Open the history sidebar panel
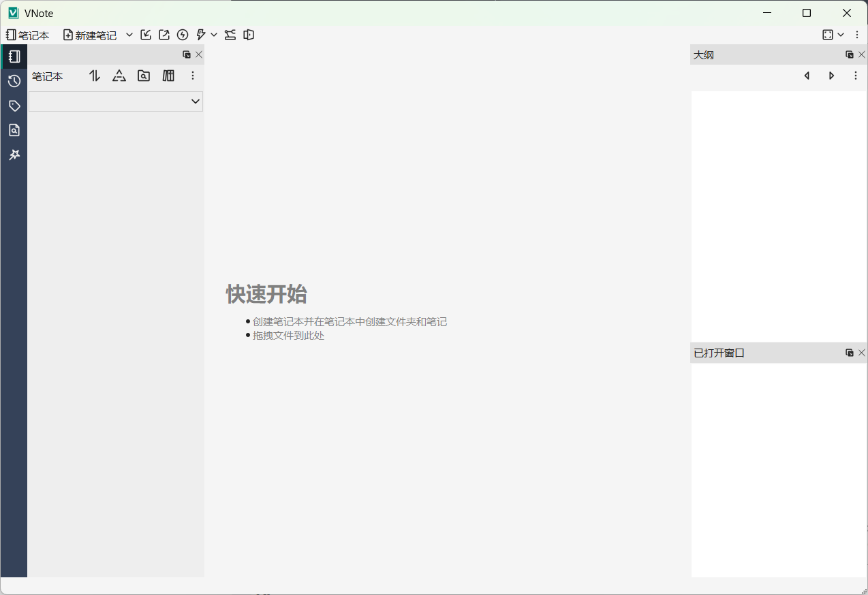The height and width of the screenshot is (595, 868). point(14,81)
